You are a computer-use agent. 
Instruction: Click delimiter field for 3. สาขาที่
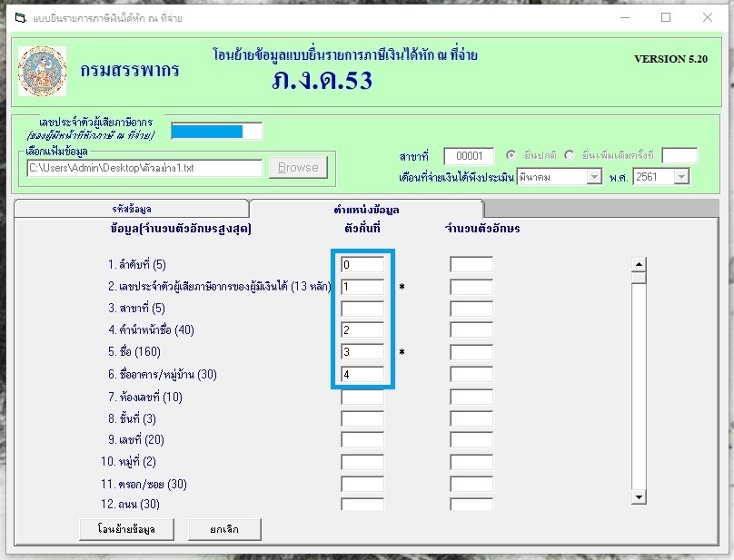(362, 309)
